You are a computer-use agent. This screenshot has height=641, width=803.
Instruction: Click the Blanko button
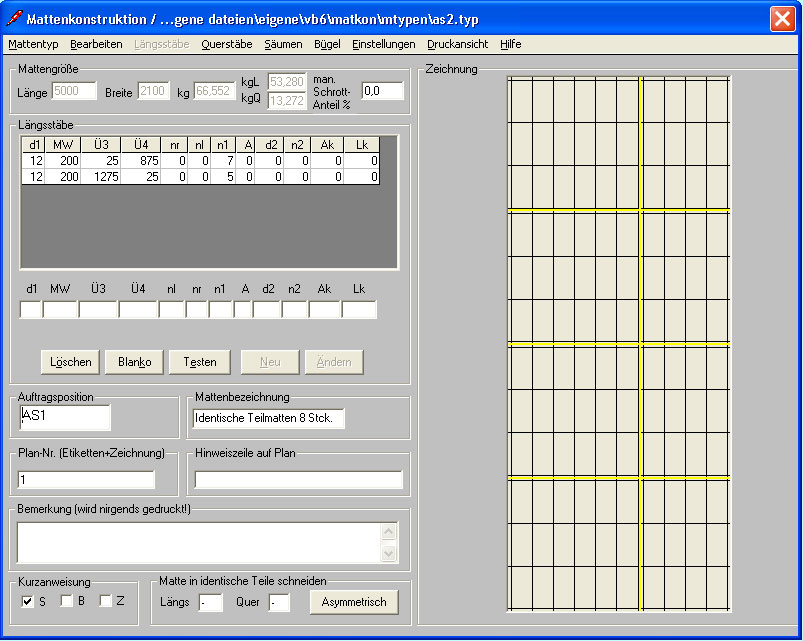pos(134,362)
